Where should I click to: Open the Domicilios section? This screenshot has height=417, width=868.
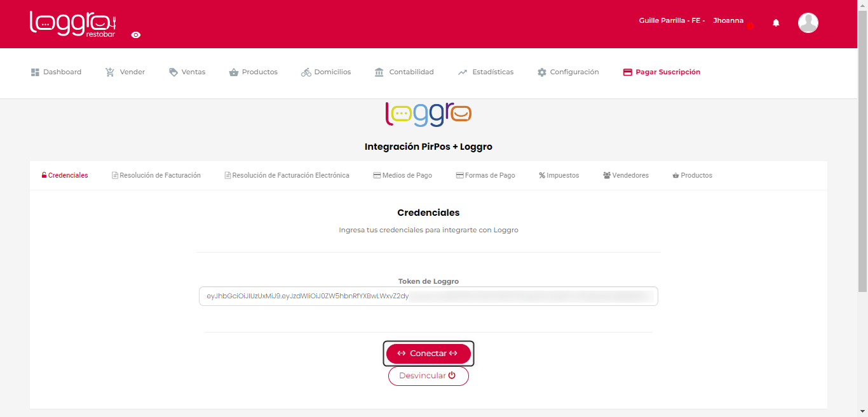[x=326, y=72]
